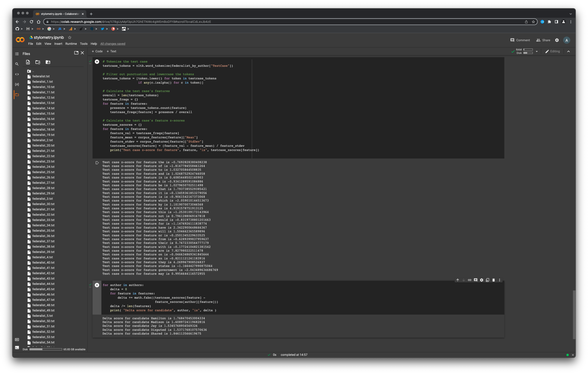Mount Google Drive in the Files panel
Viewport: 588px width, 374px height.
[48, 62]
